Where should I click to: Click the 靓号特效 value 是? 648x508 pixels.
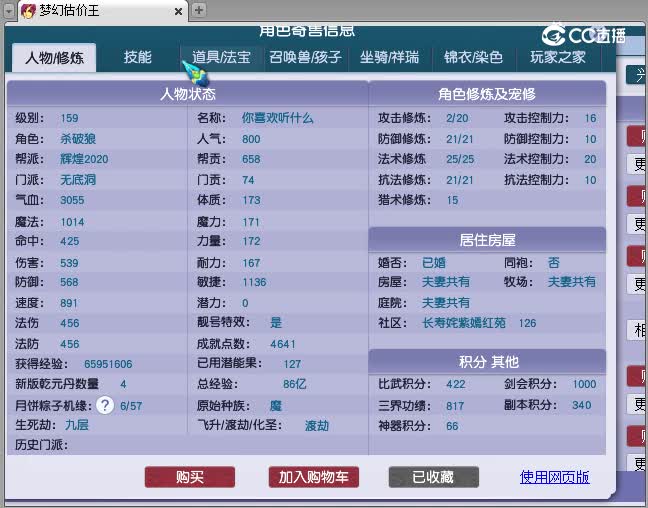click(276, 322)
